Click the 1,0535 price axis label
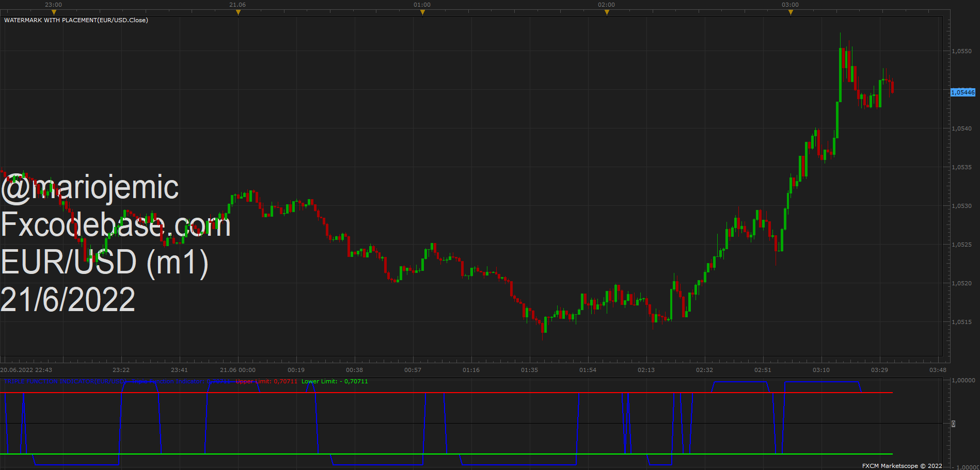Screen dimensions: 980x470 [962, 167]
